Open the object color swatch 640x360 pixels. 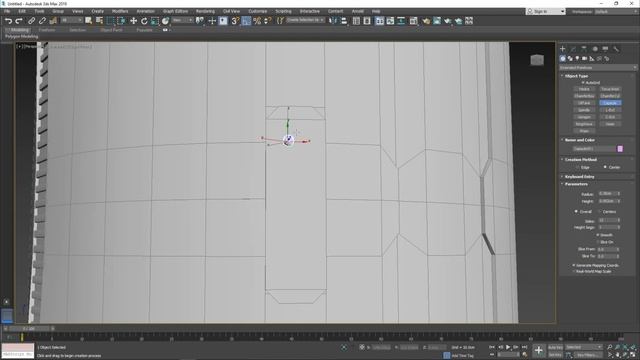[620, 149]
